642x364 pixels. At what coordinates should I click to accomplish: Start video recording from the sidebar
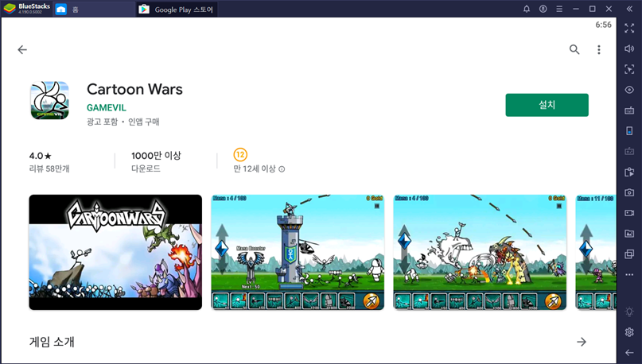click(x=629, y=213)
